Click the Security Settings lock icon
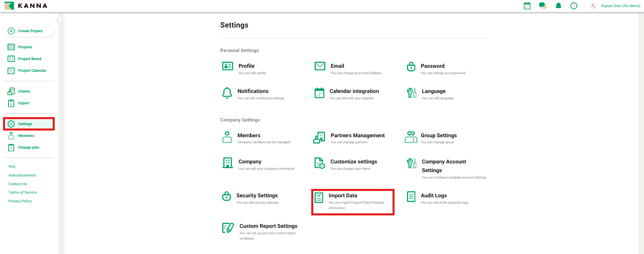Screen dimensions: 644x254 [x=227, y=196]
